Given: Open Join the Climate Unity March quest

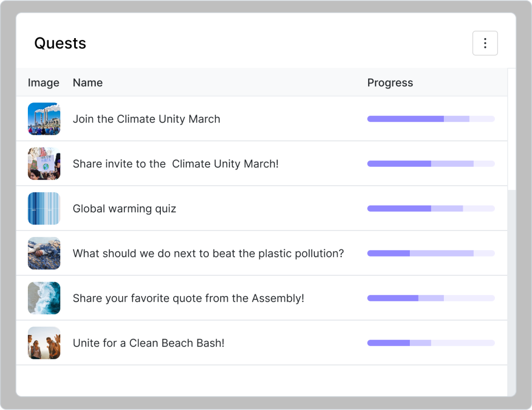Looking at the screenshot, I should click(x=146, y=119).
